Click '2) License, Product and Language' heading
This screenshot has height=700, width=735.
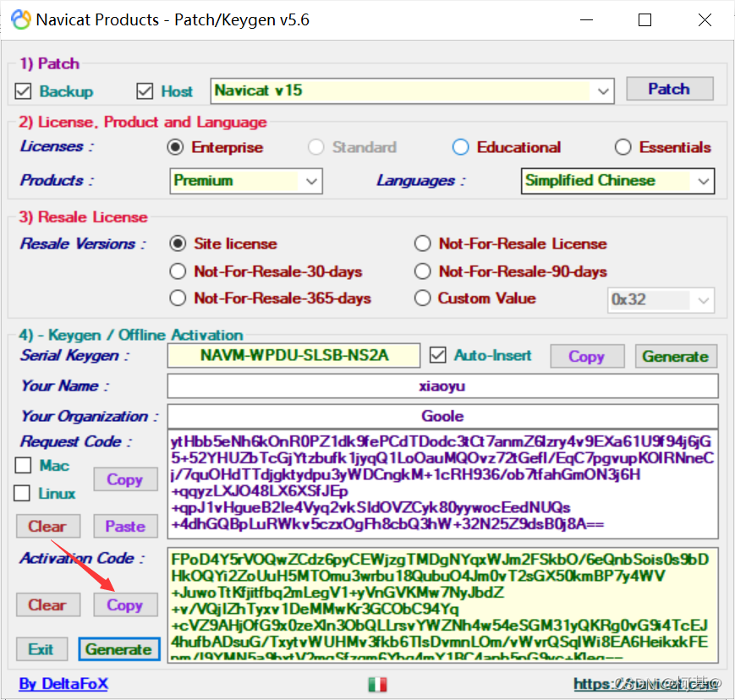click(142, 122)
